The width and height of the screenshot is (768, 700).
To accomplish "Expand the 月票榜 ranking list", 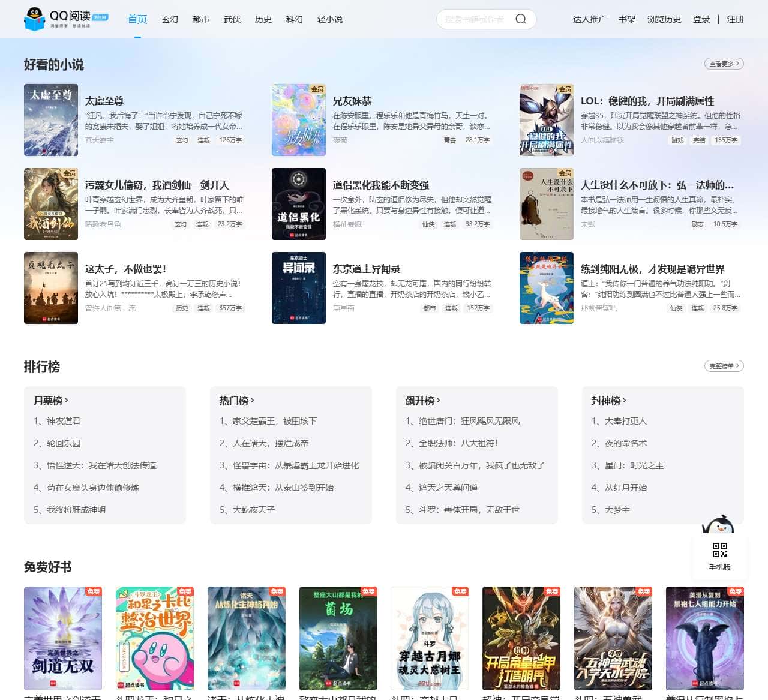I will (x=51, y=401).
